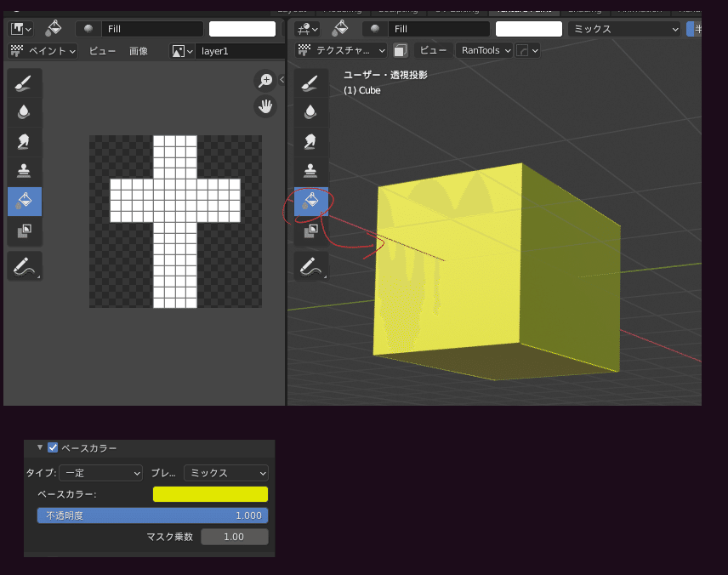This screenshot has height=575, width=728.
Task: Click the pan hand icon in image editor
Action: point(265,106)
